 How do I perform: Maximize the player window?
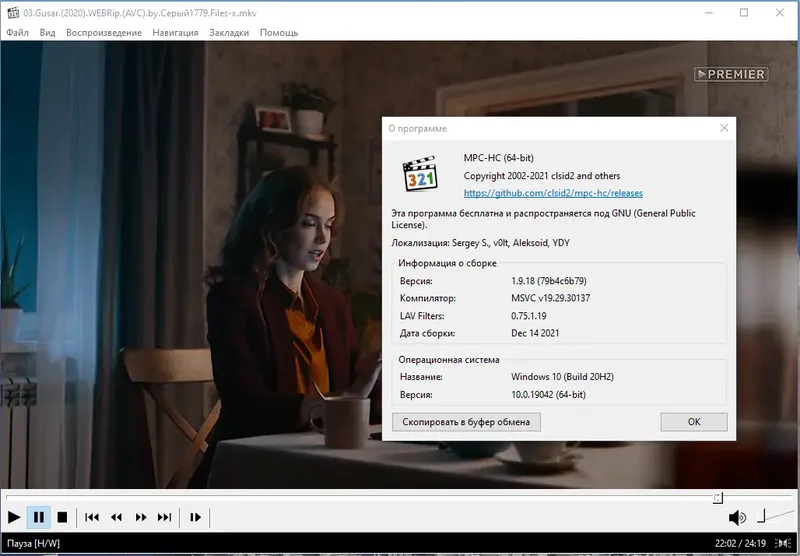click(744, 13)
